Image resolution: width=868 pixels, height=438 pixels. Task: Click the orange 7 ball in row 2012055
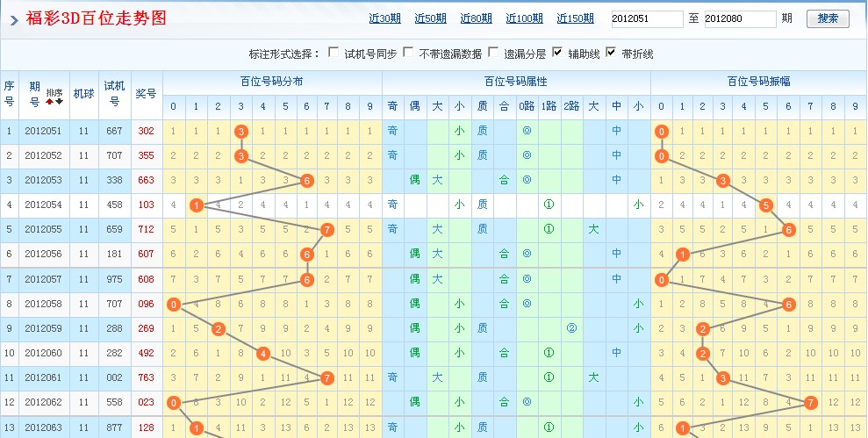[327, 230]
